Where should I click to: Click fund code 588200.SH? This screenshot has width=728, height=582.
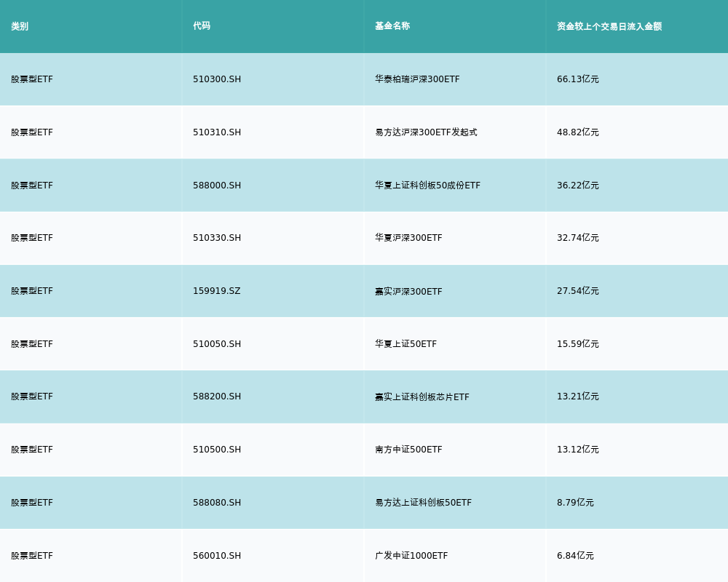click(217, 396)
